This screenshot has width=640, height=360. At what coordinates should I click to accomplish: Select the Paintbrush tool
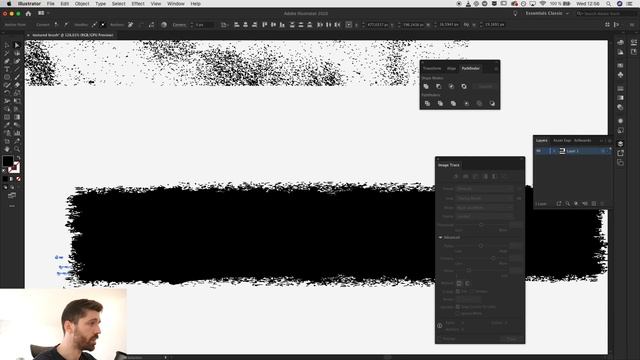click(x=17, y=77)
